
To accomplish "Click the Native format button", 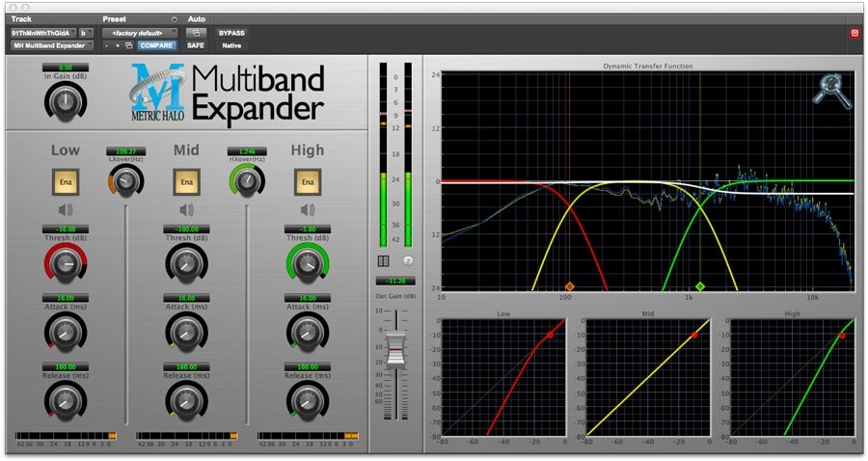I will coord(231,45).
